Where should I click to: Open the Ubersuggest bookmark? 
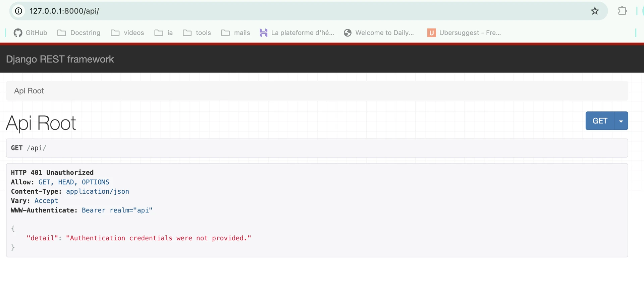[464, 33]
